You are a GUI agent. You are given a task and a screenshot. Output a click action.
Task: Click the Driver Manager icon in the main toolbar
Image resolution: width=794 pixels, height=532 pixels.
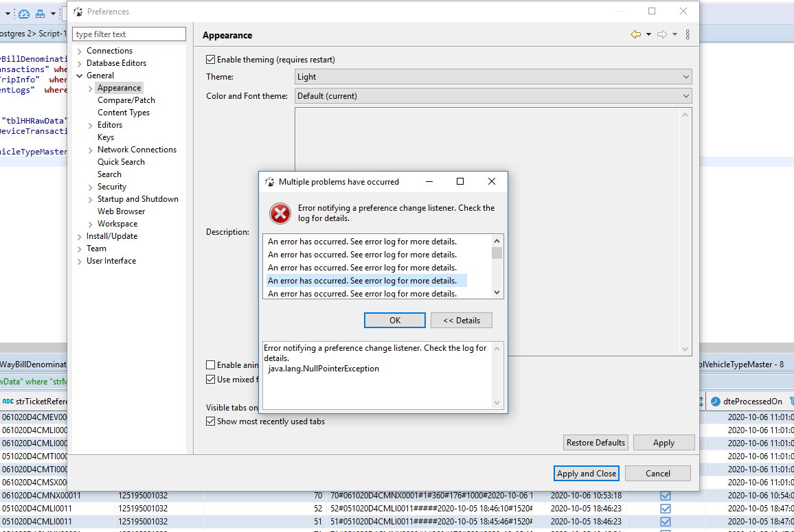coord(40,13)
